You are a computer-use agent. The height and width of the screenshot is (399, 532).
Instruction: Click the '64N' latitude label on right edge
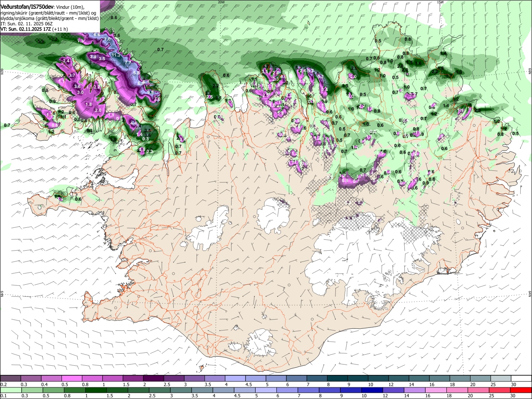(530, 294)
